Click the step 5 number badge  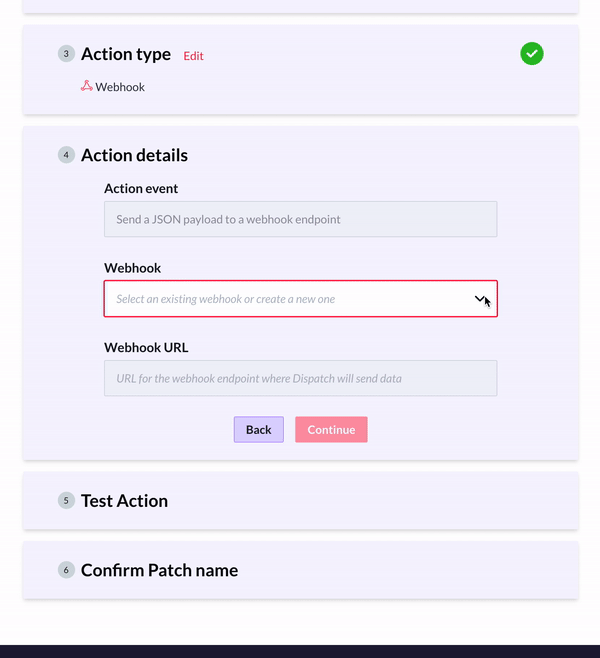[66, 500]
